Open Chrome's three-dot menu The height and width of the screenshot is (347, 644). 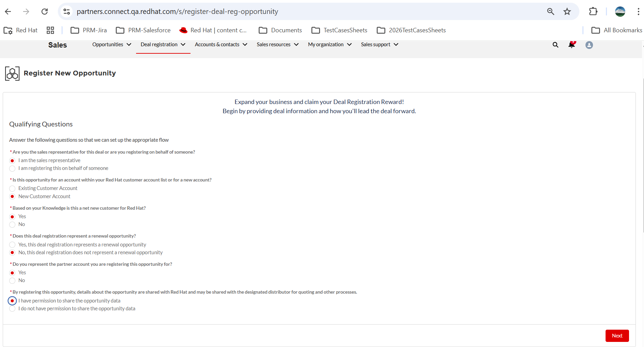pyautogui.click(x=638, y=12)
